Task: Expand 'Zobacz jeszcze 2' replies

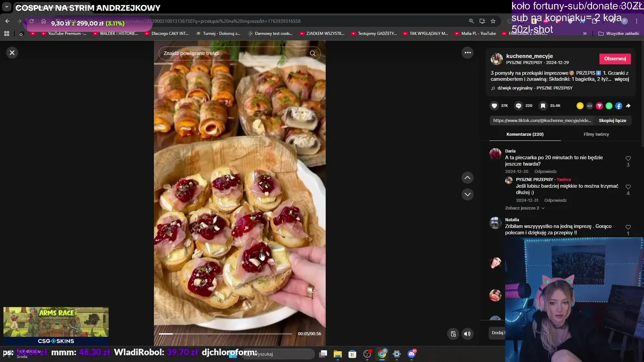Action: pos(524,208)
